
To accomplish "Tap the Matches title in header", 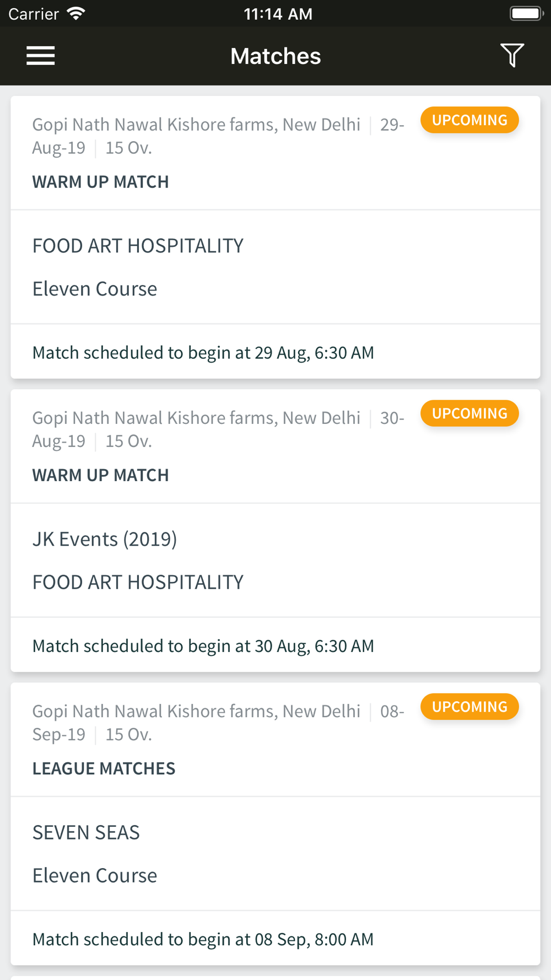I will (275, 56).
